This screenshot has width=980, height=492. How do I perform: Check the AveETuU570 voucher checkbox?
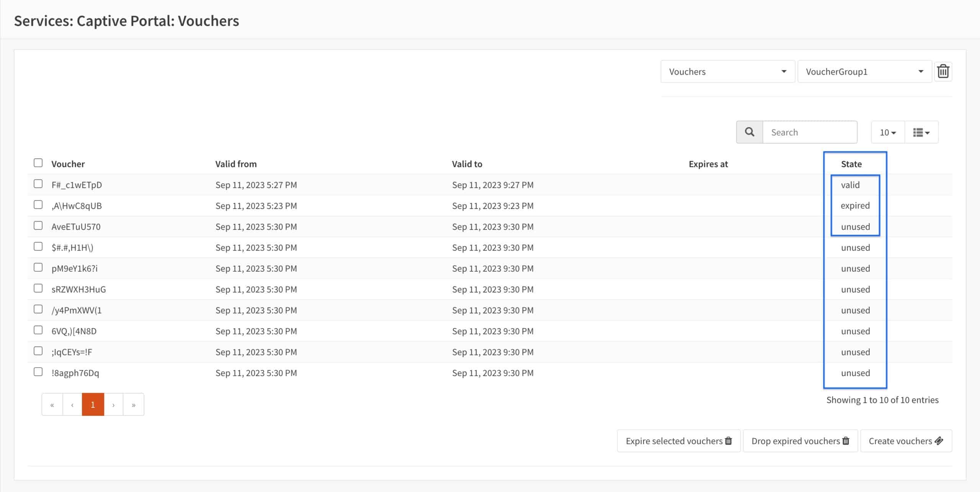pyautogui.click(x=38, y=226)
